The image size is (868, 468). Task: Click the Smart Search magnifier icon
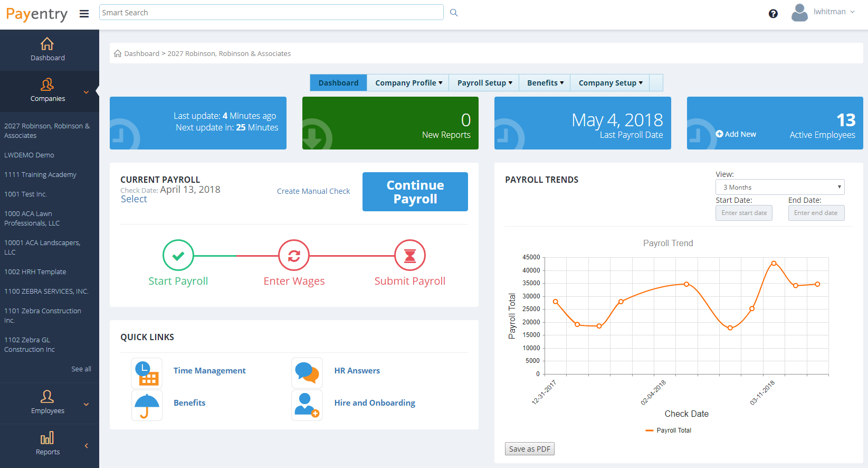pos(454,13)
